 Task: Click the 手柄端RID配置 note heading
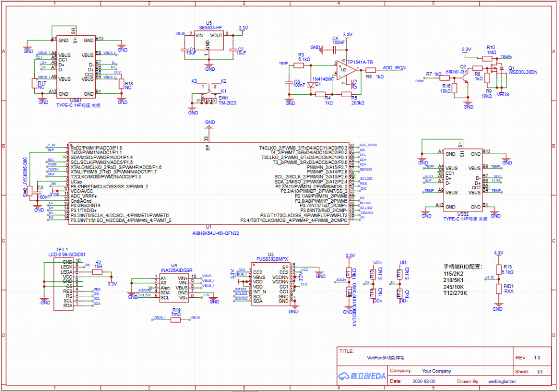pos(463,267)
